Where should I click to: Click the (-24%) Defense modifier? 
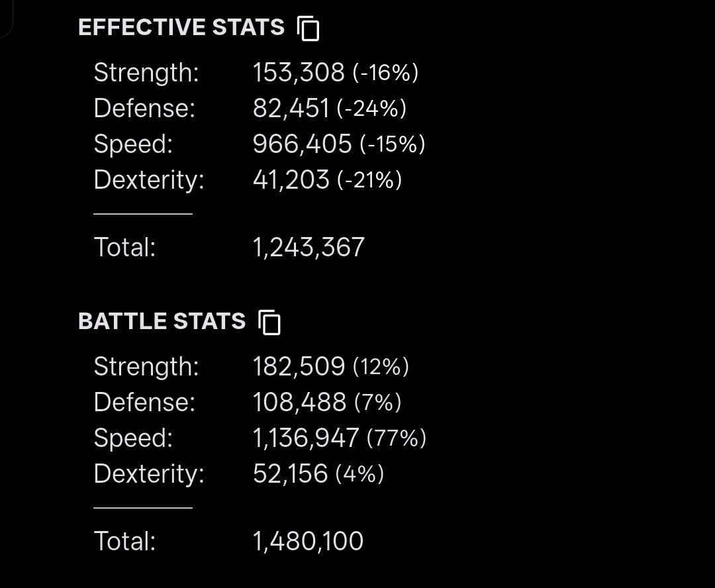pyautogui.click(x=371, y=109)
